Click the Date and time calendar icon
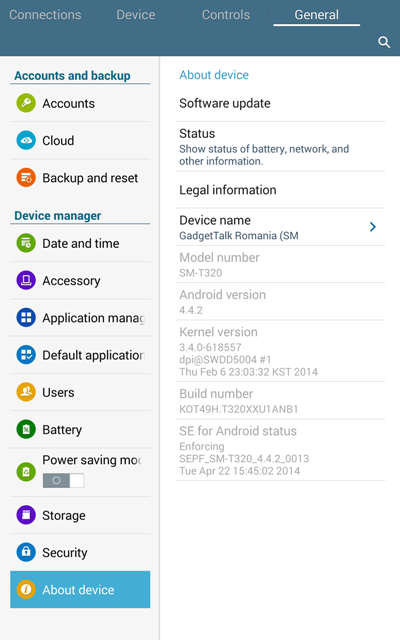The image size is (400, 640). (26, 243)
